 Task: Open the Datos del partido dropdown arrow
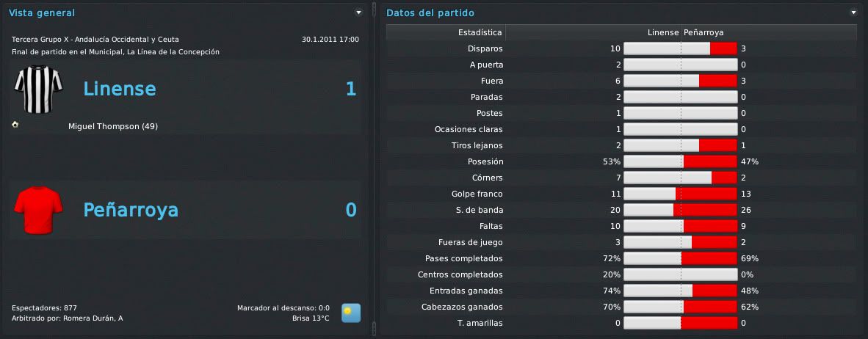pos(853,12)
